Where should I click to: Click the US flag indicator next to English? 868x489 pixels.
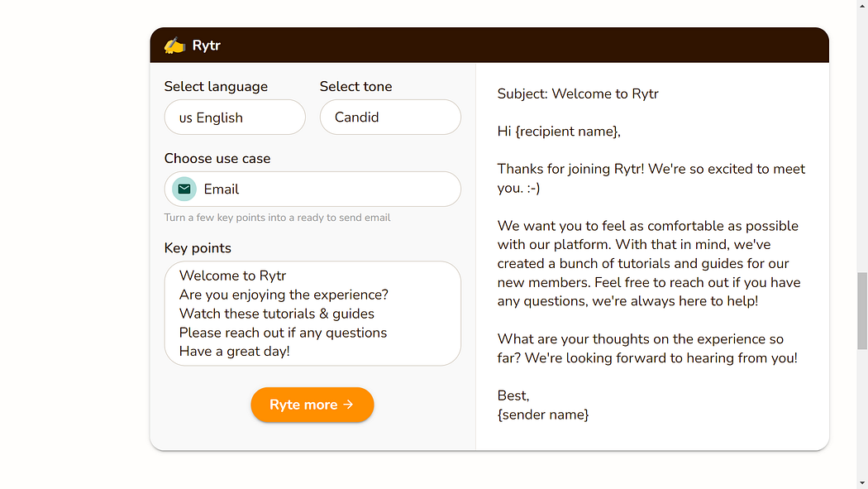pyautogui.click(x=185, y=117)
